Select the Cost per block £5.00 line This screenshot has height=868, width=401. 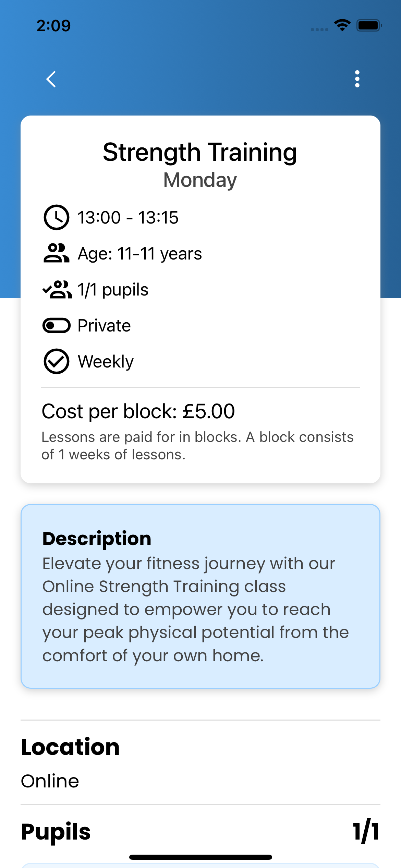pyautogui.click(x=138, y=411)
